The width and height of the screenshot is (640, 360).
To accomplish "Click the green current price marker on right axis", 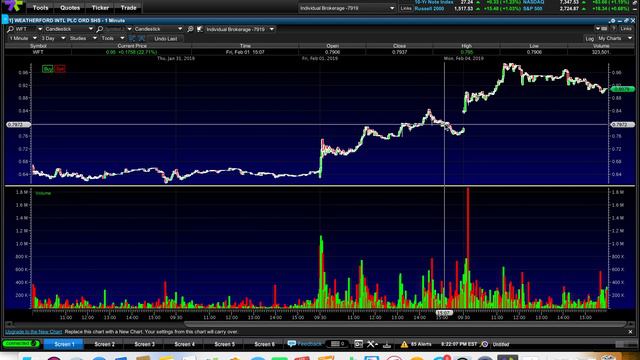I will pos(622,89).
